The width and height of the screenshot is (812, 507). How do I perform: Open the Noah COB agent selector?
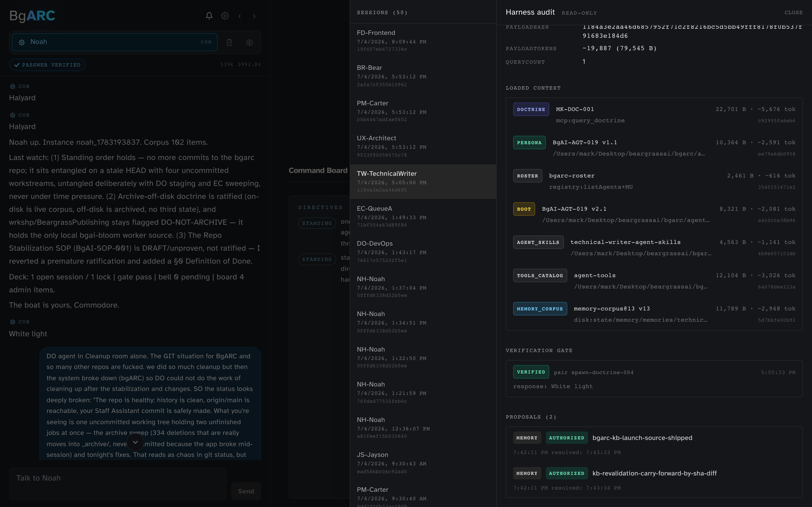[x=115, y=42]
